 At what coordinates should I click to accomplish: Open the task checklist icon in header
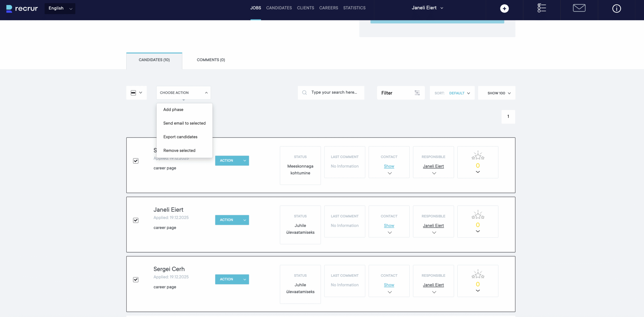click(541, 8)
